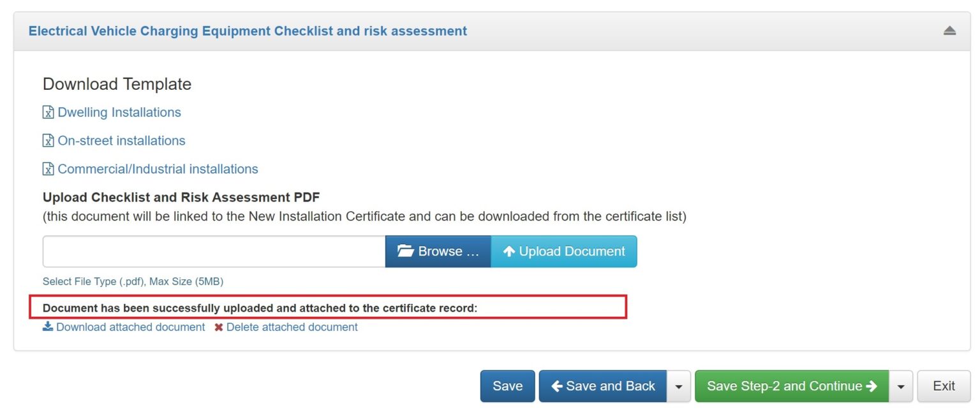This screenshot has width=980, height=415.
Task: Open the Dwelling Installations template link
Action: click(119, 112)
